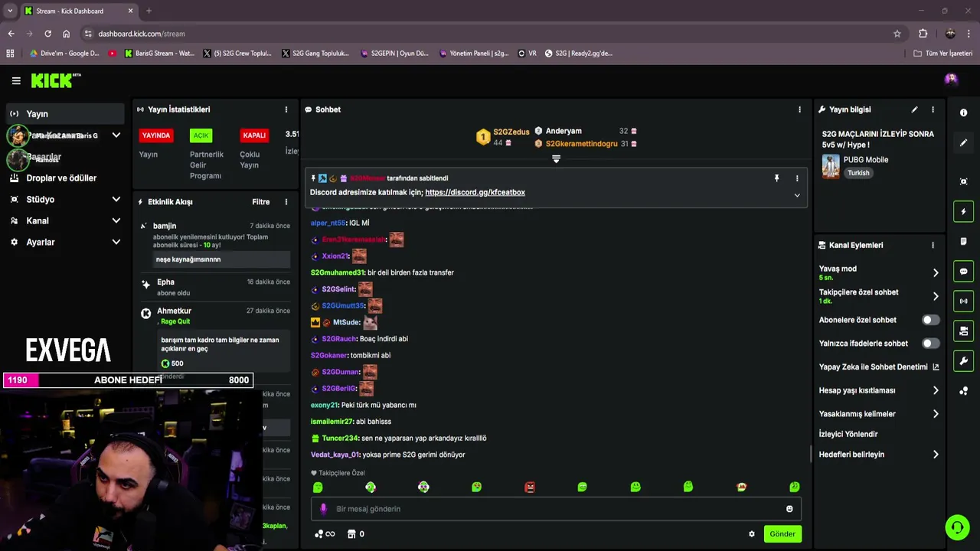
Task: Click the Gönder send button
Action: coord(782,534)
